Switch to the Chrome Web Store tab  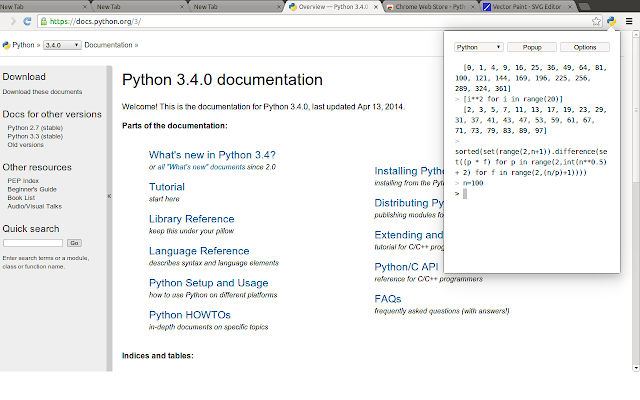pos(431,7)
